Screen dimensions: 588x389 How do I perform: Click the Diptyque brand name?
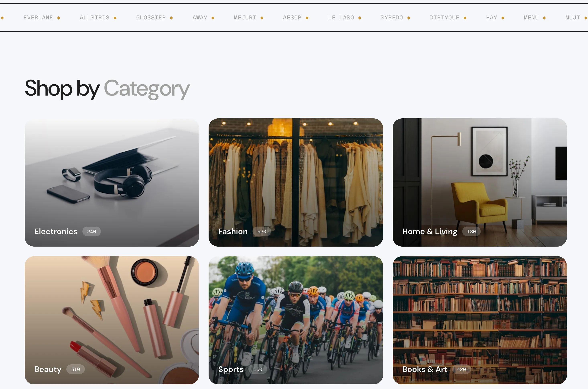point(445,18)
